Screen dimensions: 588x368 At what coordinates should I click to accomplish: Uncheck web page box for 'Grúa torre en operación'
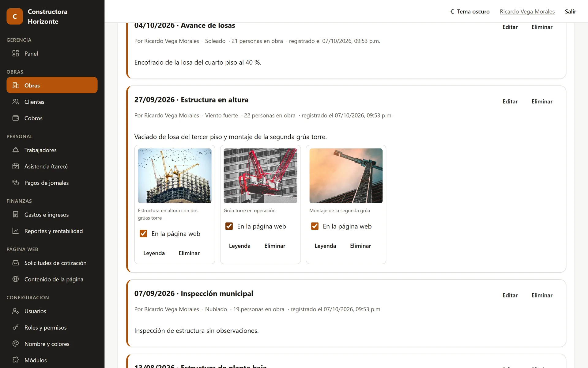click(229, 226)
